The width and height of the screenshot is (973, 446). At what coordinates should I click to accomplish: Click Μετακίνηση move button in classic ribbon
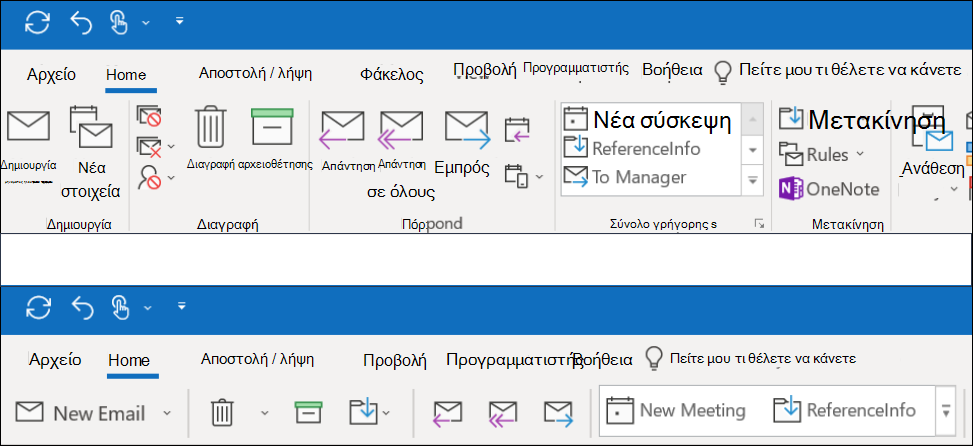pyautogui.click(x=863, y=119)
